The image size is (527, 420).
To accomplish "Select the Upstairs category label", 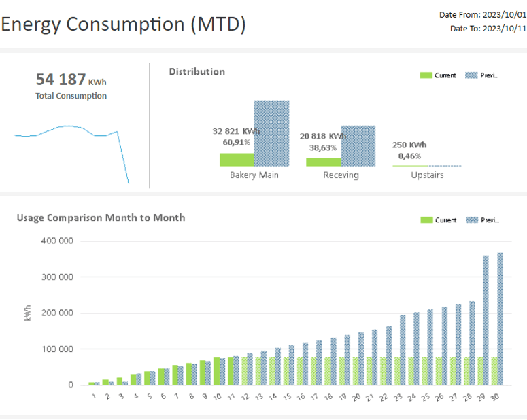I will [427, 175].
